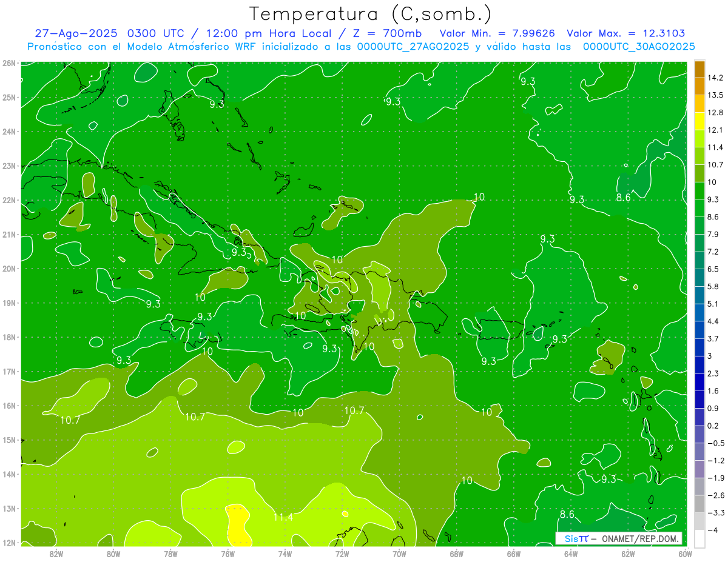
Task: Click the color scale label "-4"
Action: click(712, 530)
